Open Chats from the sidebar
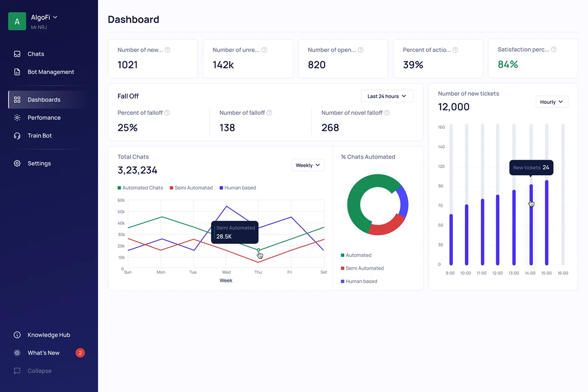 [x=36, y=54]
